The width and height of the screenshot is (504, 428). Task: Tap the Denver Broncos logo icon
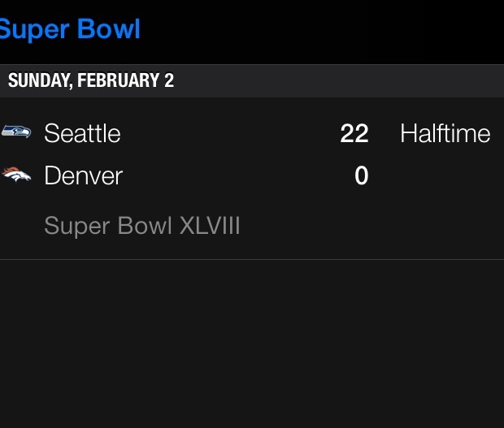[x=16, y=174]
